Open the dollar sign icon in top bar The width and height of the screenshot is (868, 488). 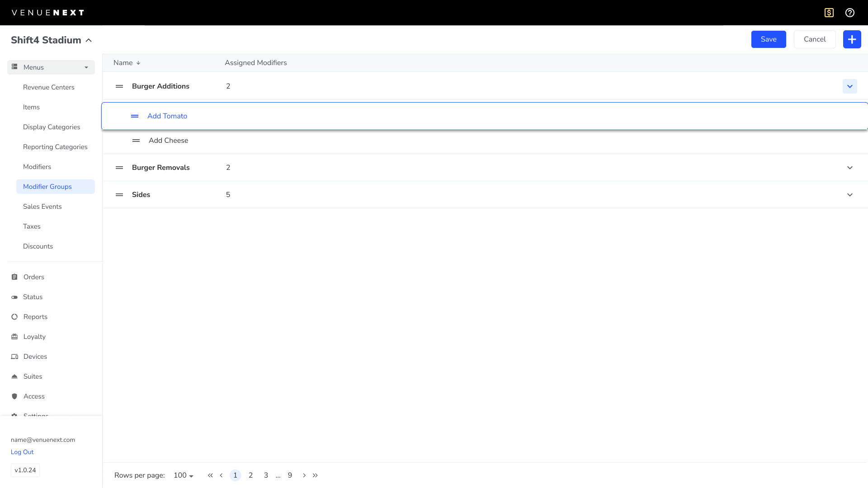(829, 13)
